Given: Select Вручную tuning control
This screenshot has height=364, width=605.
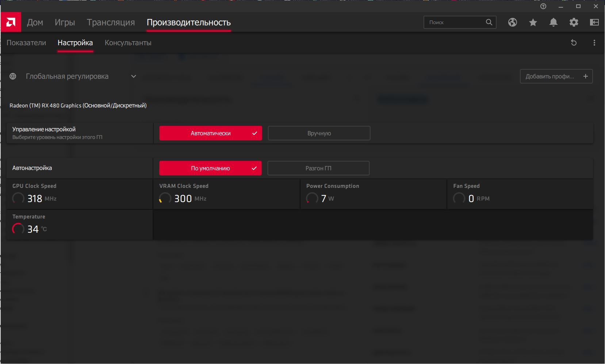Looking at the screenshot, I should (x=319, y=133).
